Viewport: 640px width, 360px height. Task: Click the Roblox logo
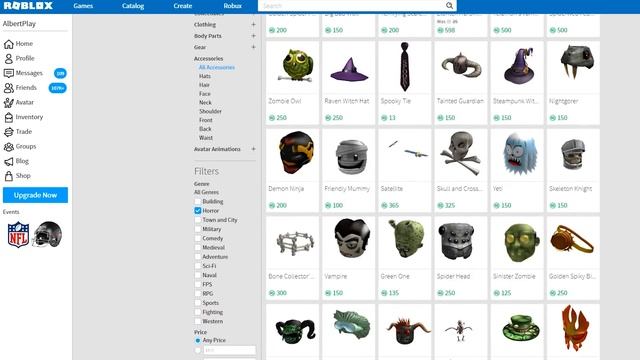coord(28,6)
